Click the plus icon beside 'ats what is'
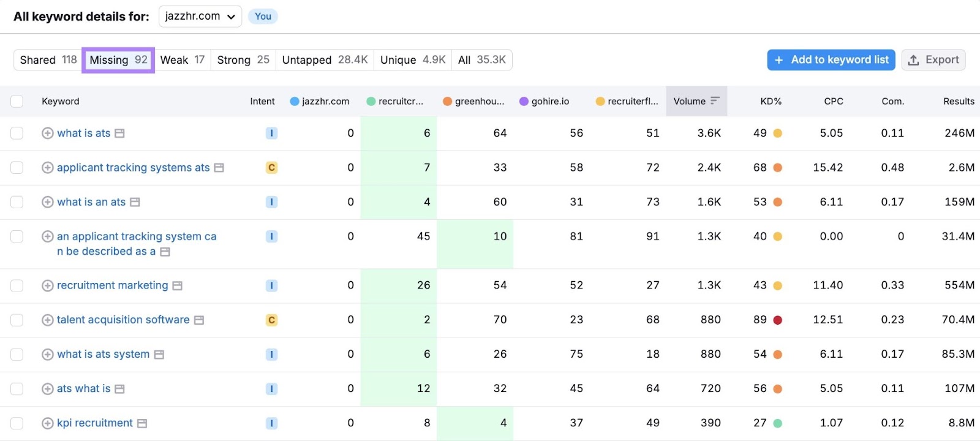This screenshot has width=980, height=441. point(47,388)
